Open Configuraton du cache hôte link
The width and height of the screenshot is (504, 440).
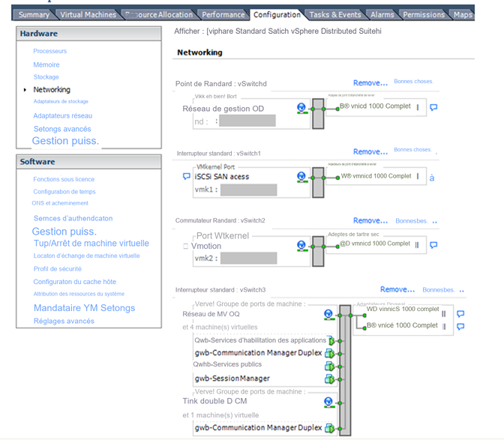click(74, 282)
